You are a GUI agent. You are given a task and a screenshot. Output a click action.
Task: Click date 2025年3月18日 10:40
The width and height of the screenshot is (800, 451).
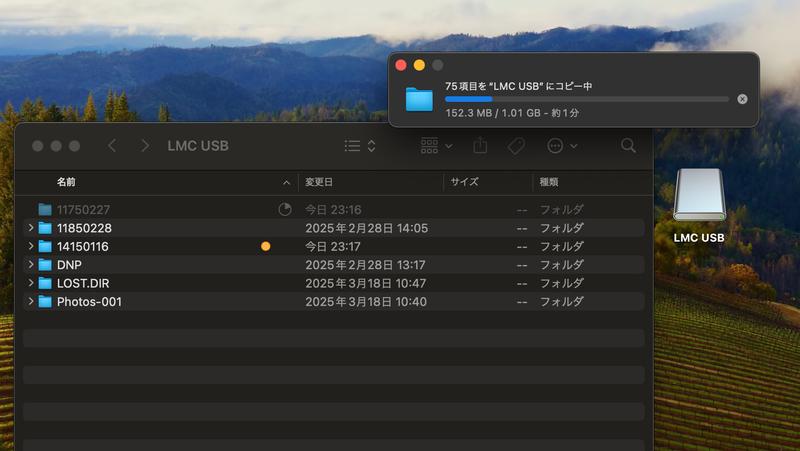pyautogui.click(x=366, y=302)
